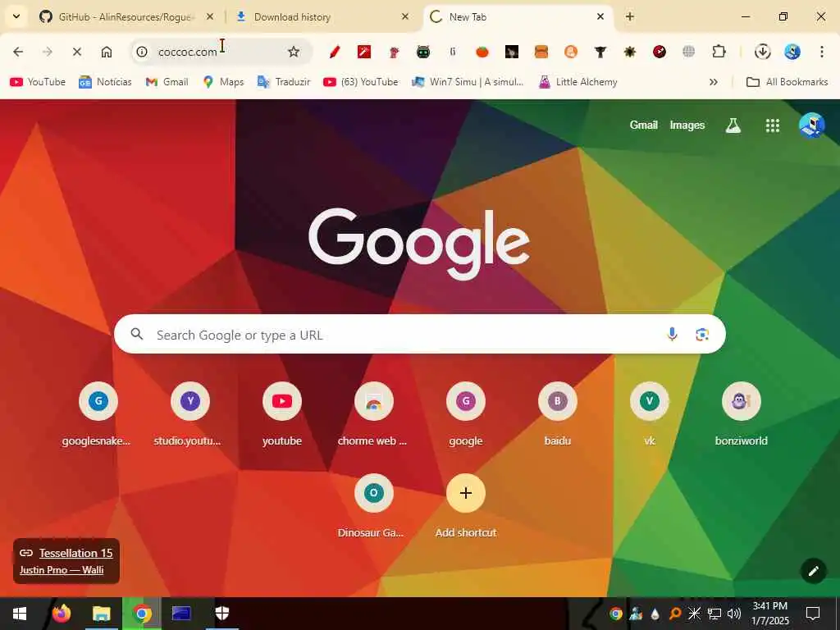Click the red pencil extension icon

[x=335, y=52]
